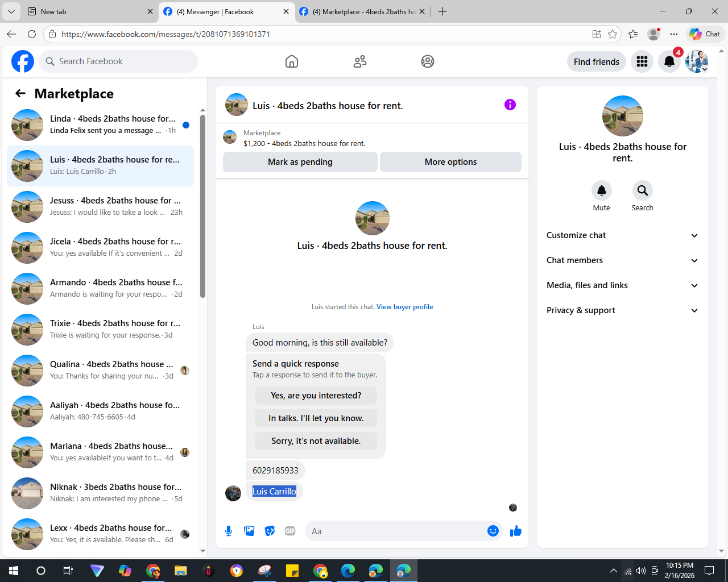Mute this conversation with the bell icon
Viewport: 728px width, 582px height.
point(601,190)
